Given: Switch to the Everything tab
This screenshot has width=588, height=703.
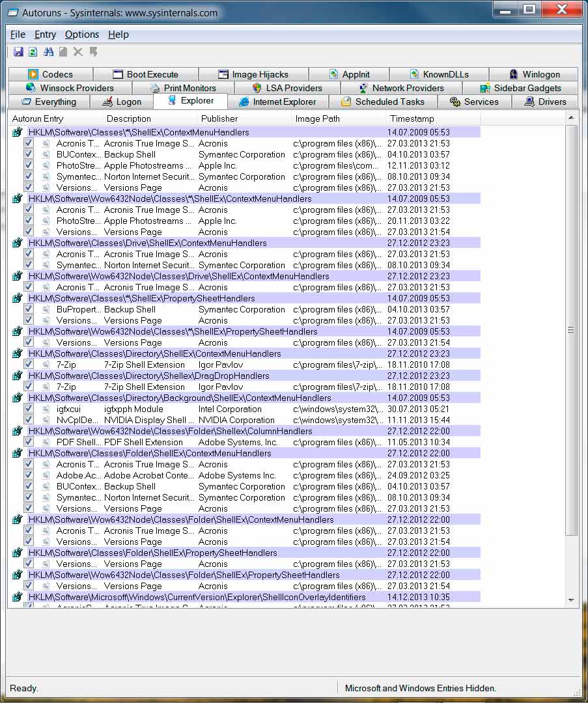Looking at the screenshot, I should (x=49, y=102).
